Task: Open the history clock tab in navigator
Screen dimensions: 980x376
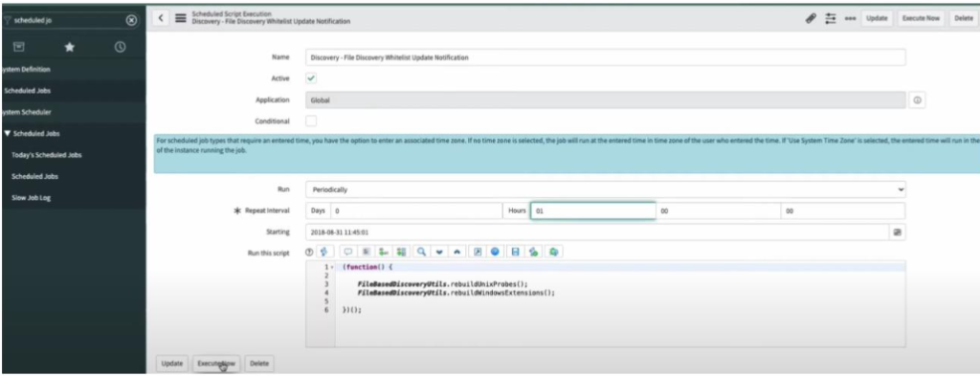Action: (x=120, y=47)
